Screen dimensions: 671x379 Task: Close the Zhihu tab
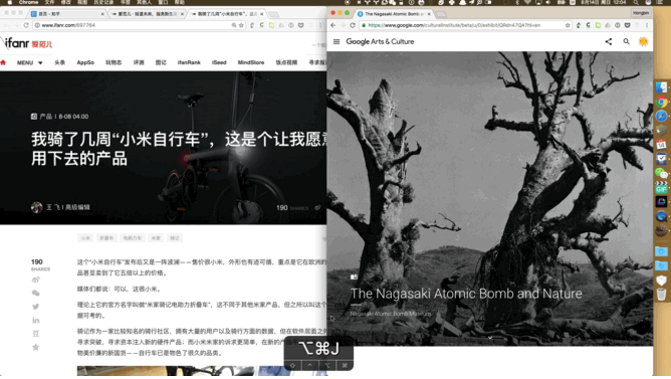click(x=102, y=14)
